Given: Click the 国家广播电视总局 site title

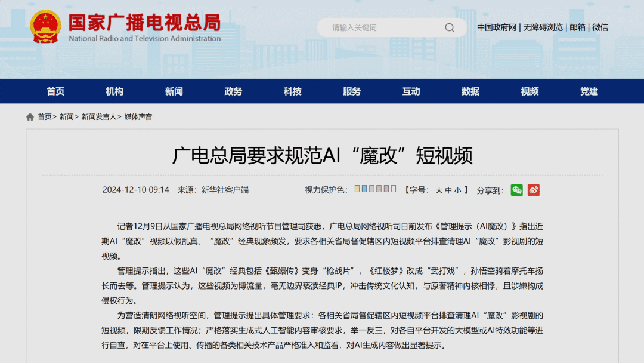Looking at the screenshot, I should click(x=144, y=23).
